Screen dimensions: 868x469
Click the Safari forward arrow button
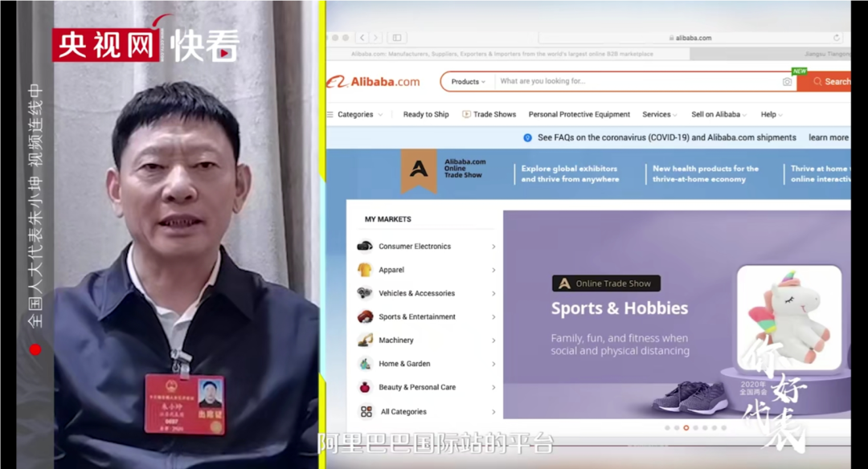(x=376, y=38)
